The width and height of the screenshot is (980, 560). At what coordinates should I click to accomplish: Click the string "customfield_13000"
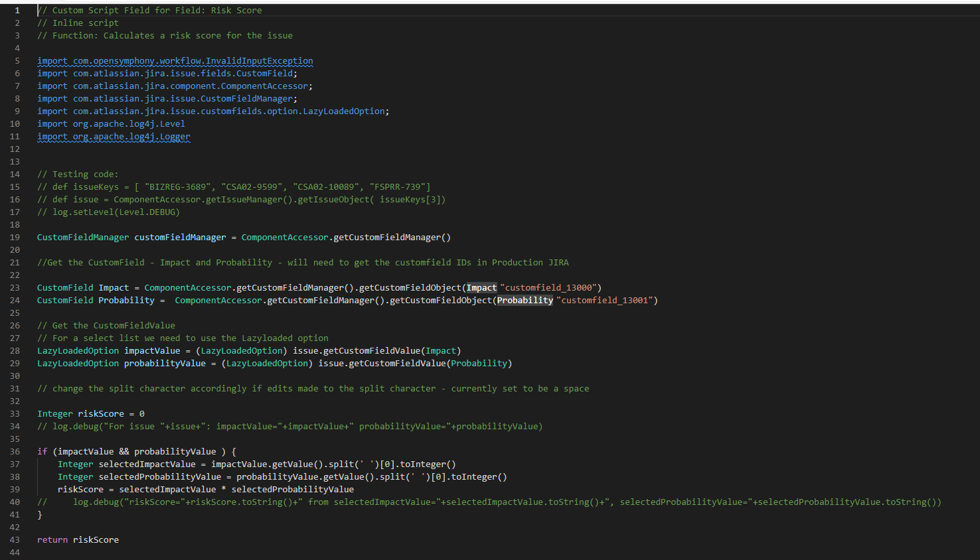coord(548,288)
